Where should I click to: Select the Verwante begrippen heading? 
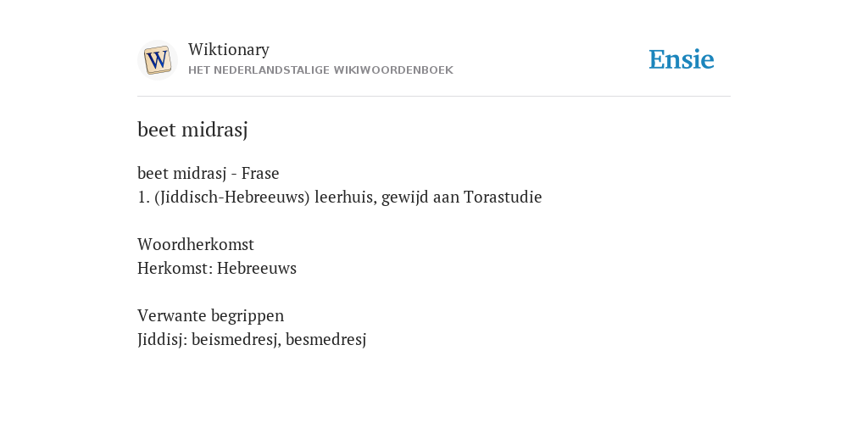click(x=210, y=315)
